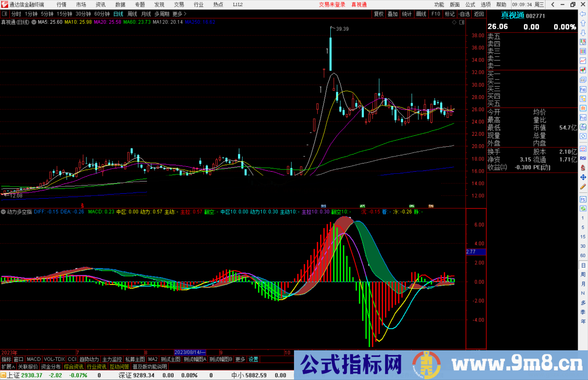
Task: Collapse the 扩展 panel at bottom left
Action: point(7,367)
